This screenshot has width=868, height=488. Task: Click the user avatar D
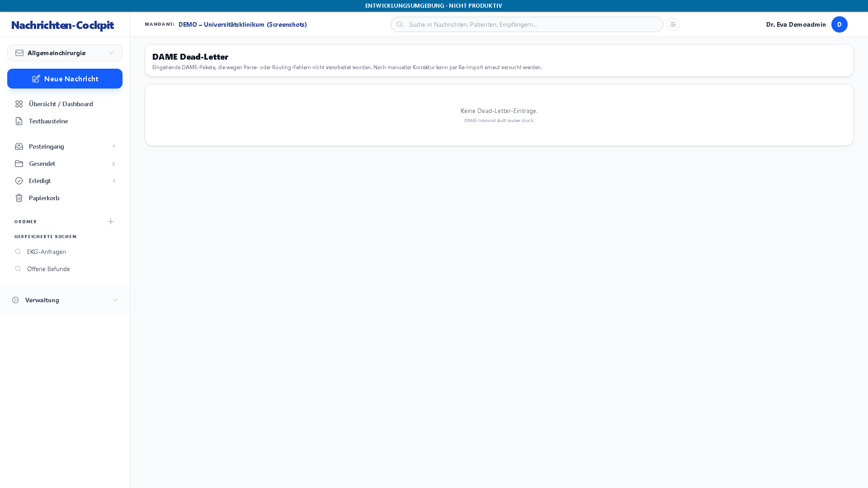(840, 24)
